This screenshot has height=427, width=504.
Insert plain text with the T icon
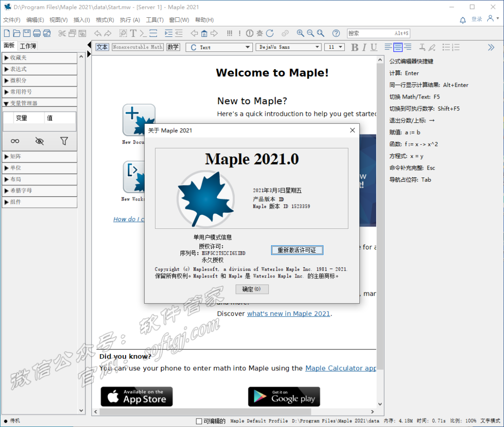tap(133, 33)
